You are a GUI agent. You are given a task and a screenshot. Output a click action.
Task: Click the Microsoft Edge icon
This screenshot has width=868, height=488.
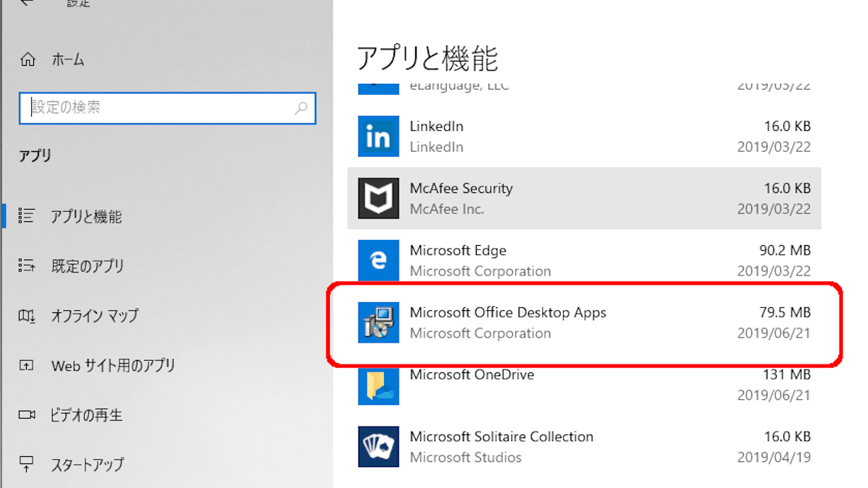click(x=378, y=260)
